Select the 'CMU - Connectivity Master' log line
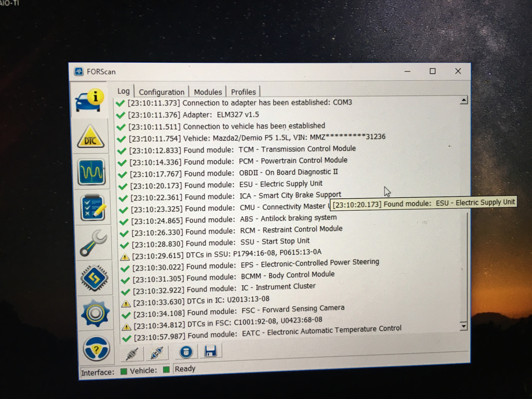This screenshot has height=399, width=532. click(224, 208)
